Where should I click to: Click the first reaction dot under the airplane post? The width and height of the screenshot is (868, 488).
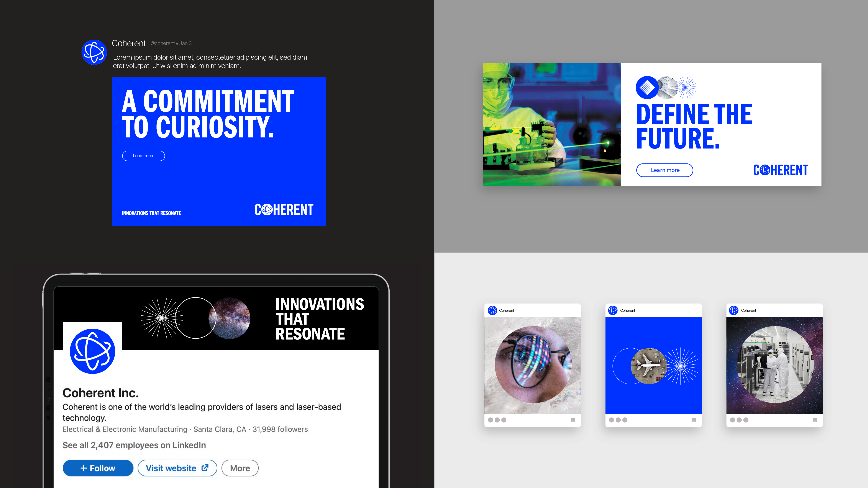(x=612, y=420)
